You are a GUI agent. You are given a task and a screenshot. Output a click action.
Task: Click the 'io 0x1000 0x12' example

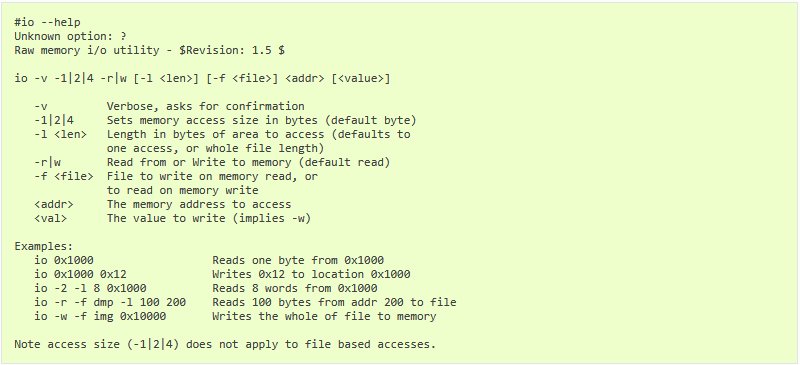tap(80, 274)
